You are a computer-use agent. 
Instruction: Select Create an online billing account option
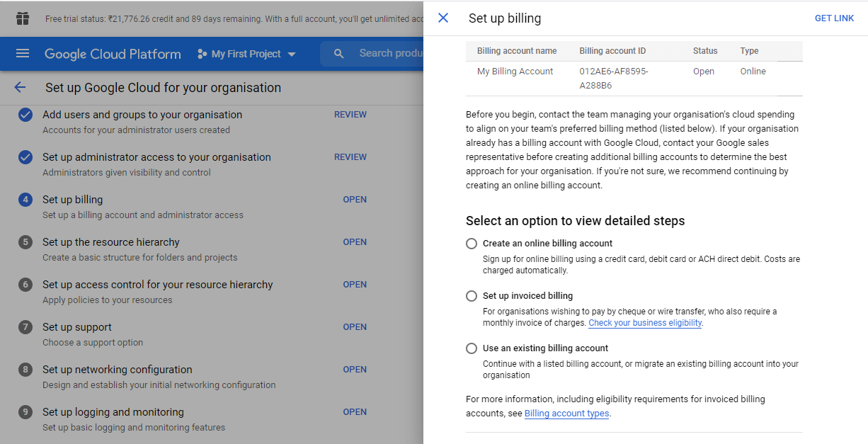click(472, 244)
